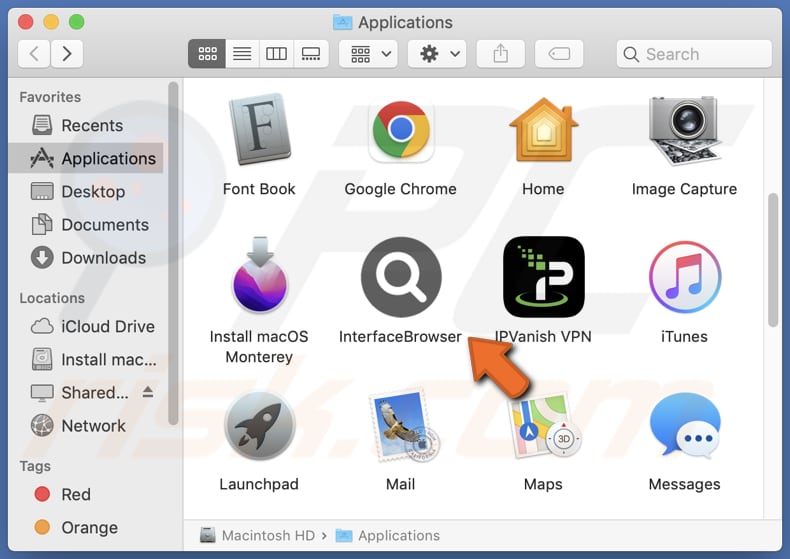Screen dimensions: 790x559
Task: Open the Launchpad app icon
Action: (x=259, y=425)
